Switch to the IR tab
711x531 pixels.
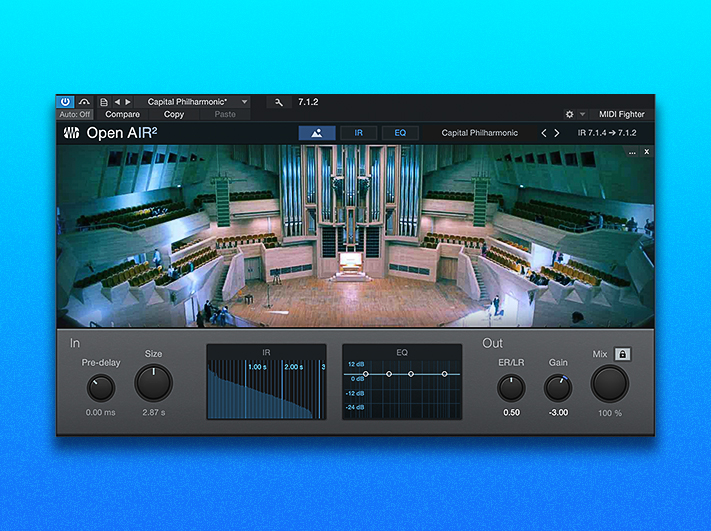(358, 132)
